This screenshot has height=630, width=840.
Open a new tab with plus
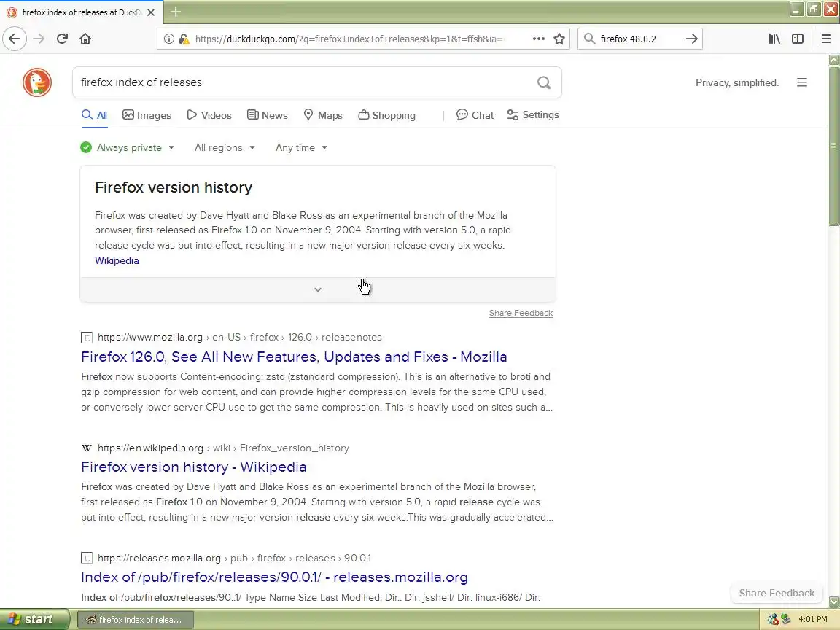click(x=176, y=12)
